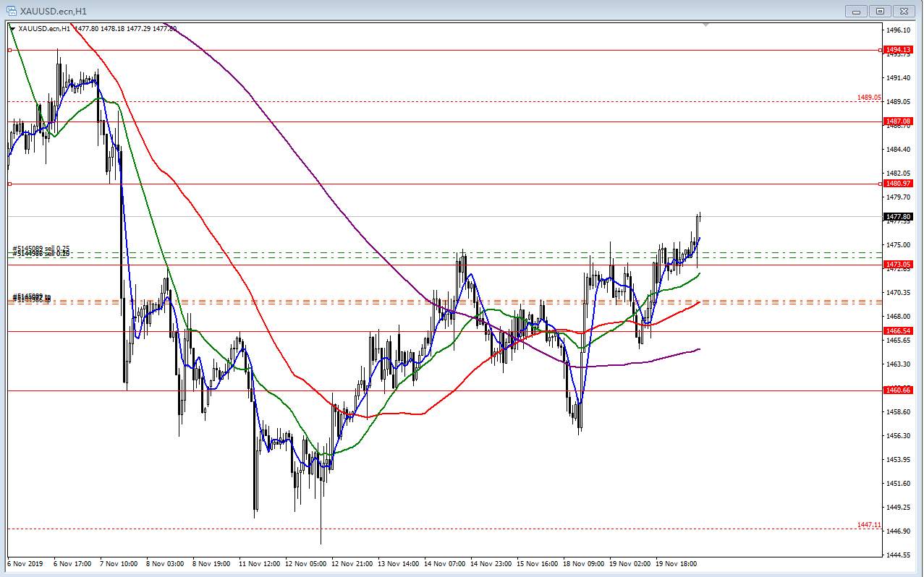Screen dimensions: 924x577
Task: Click the gray chart shift triangle marker
Action: click(x=706, y=25)
